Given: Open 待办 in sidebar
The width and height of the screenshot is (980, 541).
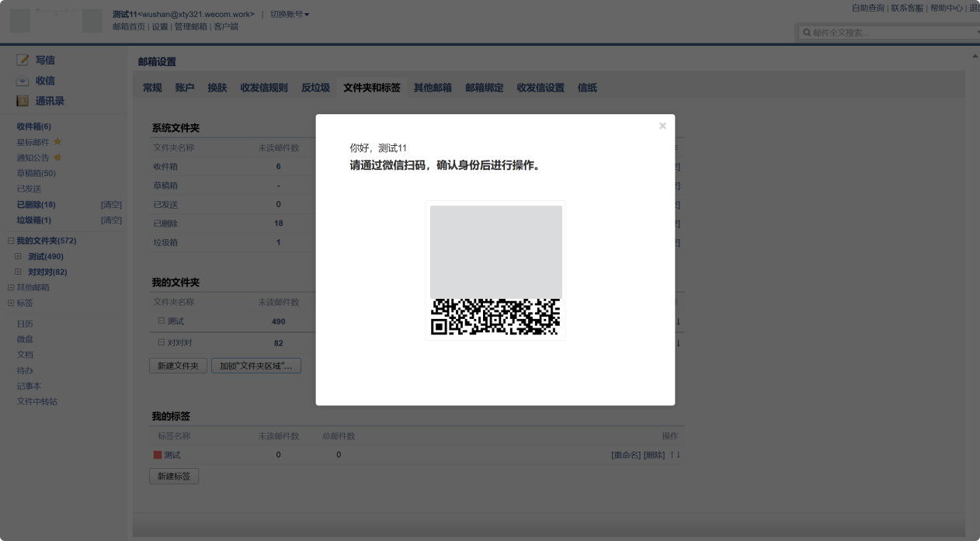Looking at the screenshot, I should coord(25,370).
